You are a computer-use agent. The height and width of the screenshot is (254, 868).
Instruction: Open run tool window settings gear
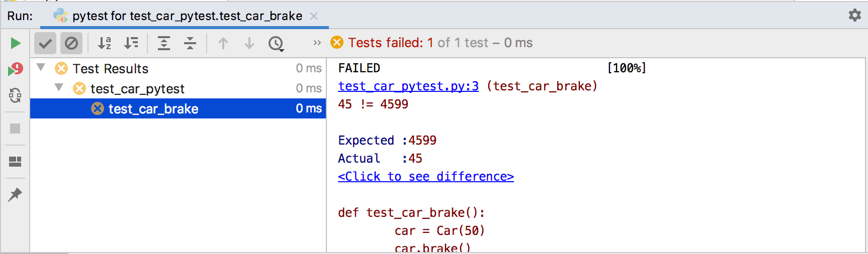(x=855, y=15)
